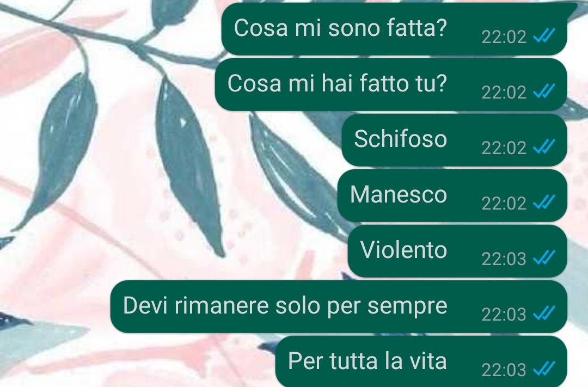Click the 22:02 timestamp on 'Manesco'

tap(504, 203)
